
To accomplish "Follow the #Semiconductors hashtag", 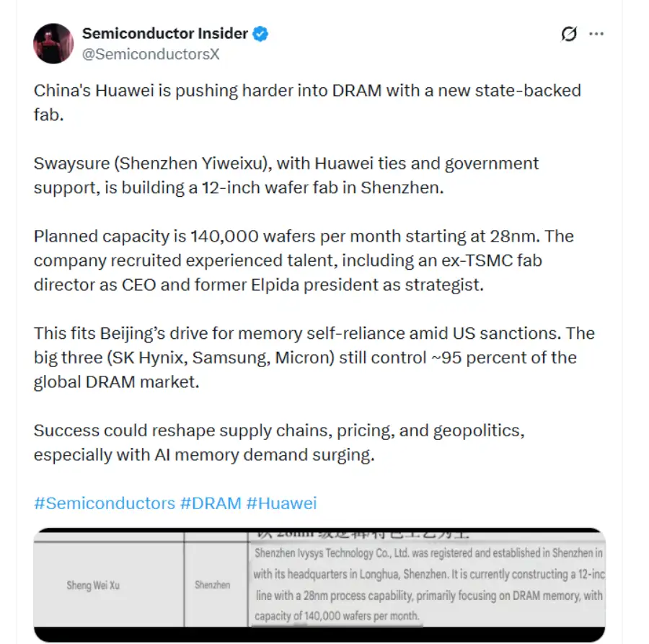I will (x=105, y=503).
